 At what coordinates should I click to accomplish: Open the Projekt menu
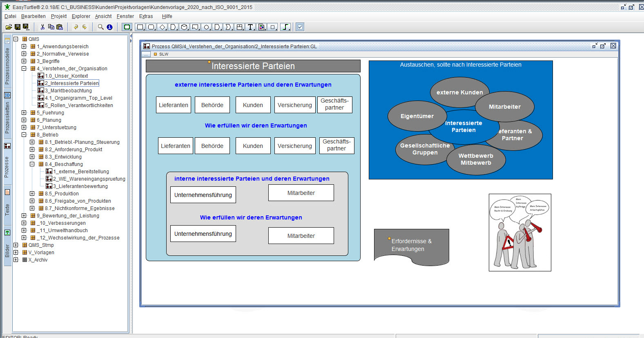59,16
